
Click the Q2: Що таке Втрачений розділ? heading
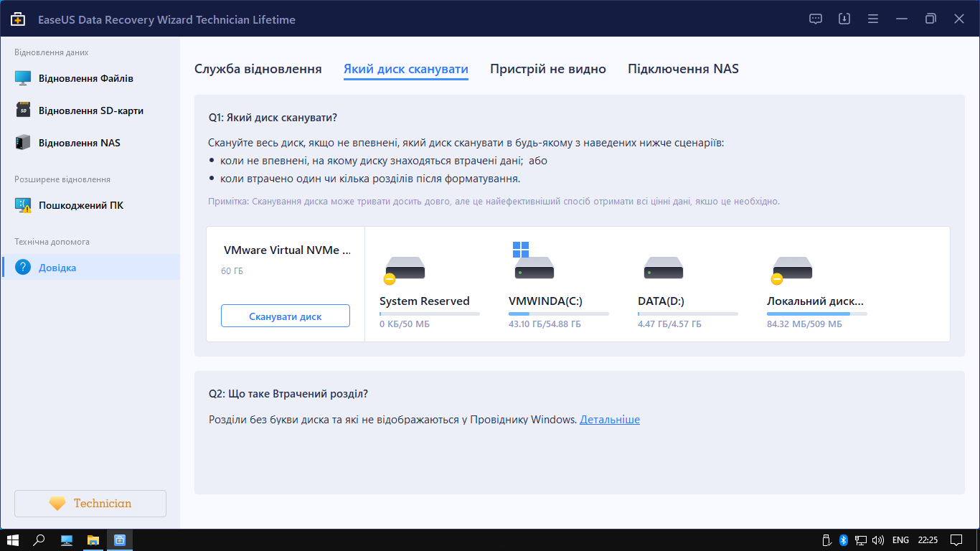(288, 394)
